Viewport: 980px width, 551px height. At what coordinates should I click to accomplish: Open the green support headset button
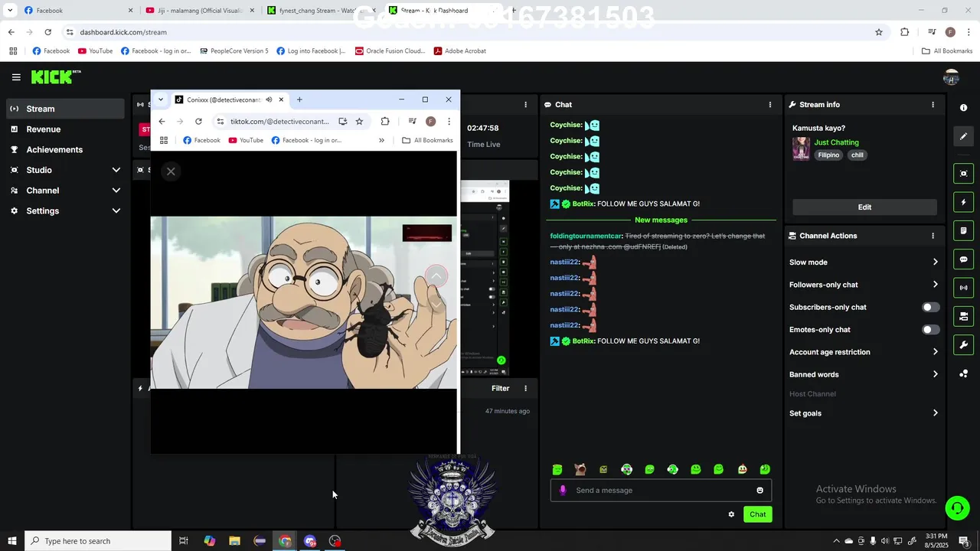click(956, 508)
